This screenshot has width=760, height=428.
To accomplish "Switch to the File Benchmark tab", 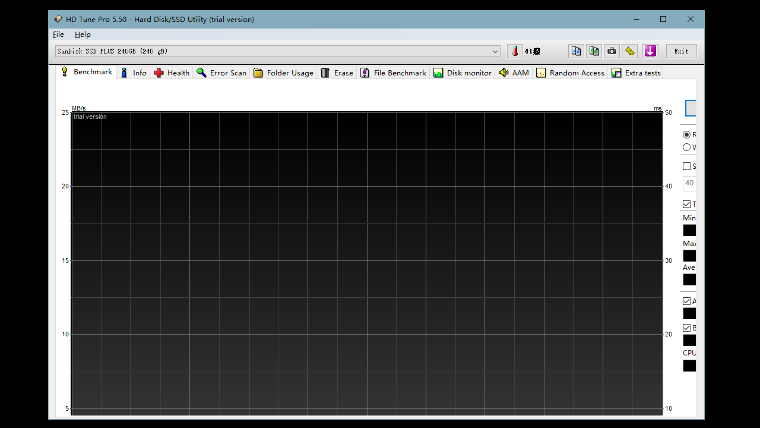I will [x=393, y=73].
